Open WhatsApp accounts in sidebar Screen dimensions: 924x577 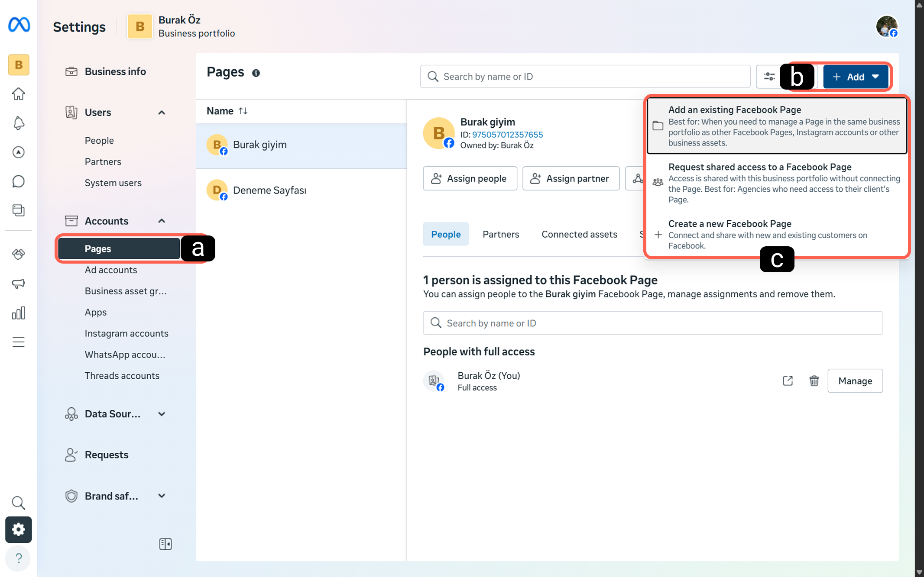pos(125,355)
